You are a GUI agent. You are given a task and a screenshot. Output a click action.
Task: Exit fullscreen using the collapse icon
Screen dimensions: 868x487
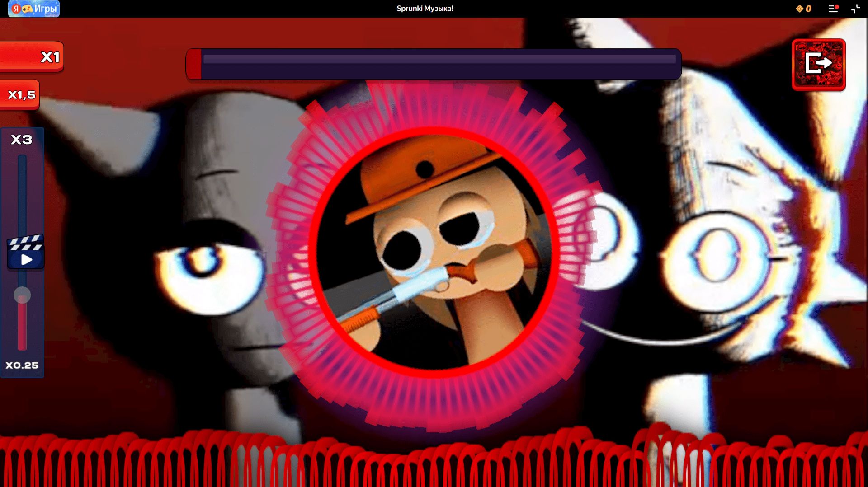coord(856,9)
